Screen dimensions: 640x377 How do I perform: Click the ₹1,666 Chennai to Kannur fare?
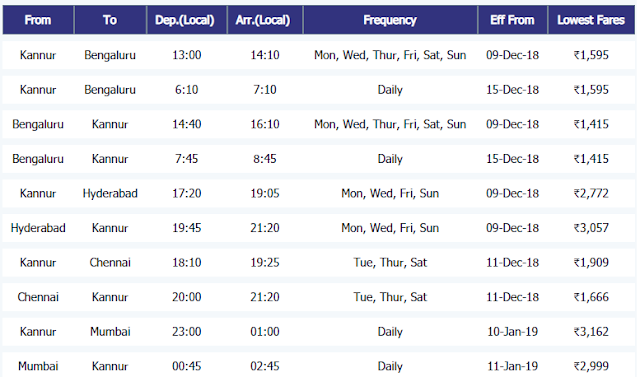[x=591, y=297]
